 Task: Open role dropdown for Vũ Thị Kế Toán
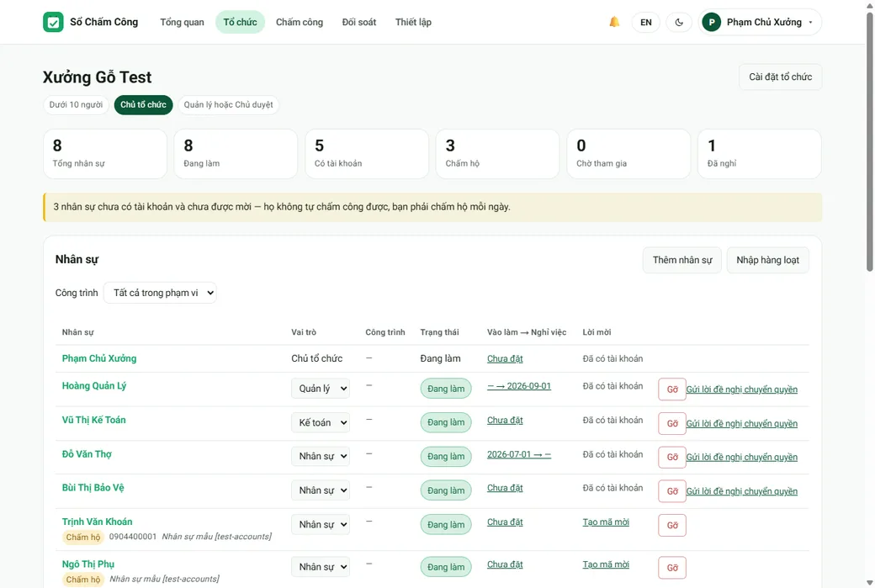pos(321,422)
